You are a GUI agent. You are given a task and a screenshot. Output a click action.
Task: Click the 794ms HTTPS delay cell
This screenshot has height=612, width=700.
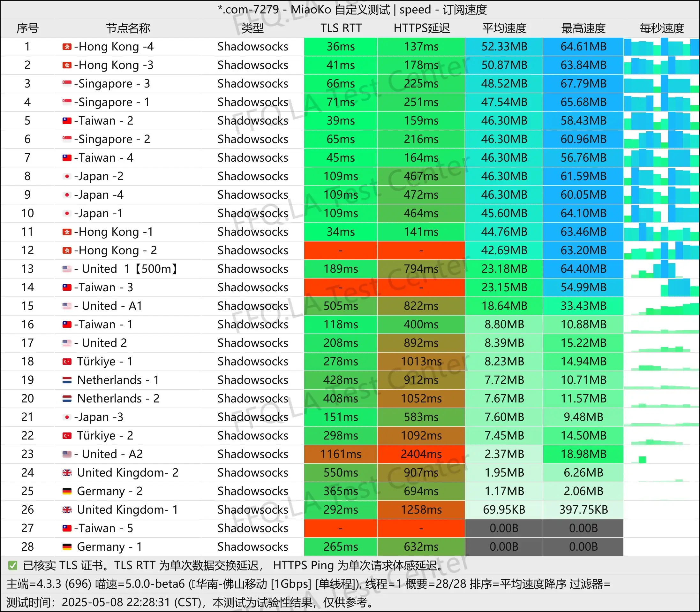pyautogui.click(x=421, y=269)
